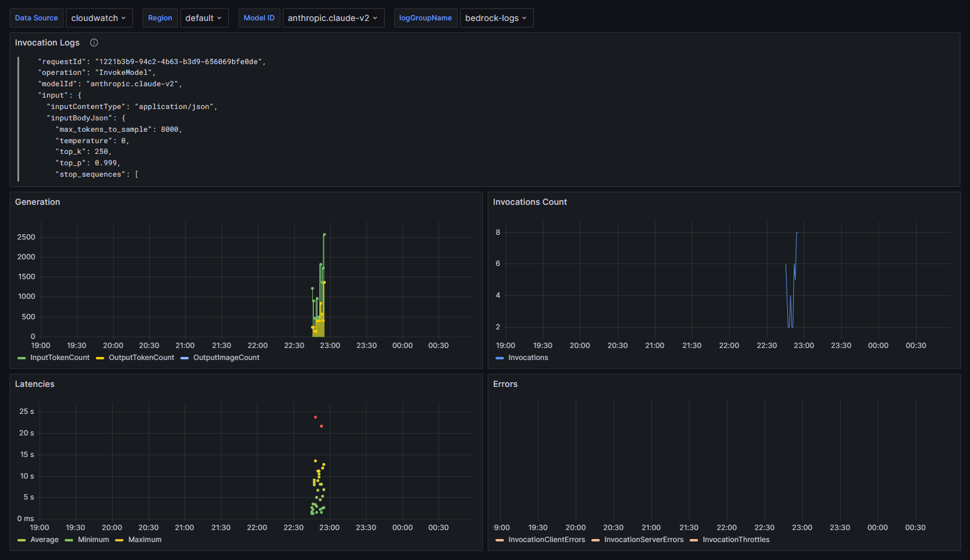Toggle InvocationServerErrors series in Errors legend
This screenshot has width=970, height=560.
(643, 540)
